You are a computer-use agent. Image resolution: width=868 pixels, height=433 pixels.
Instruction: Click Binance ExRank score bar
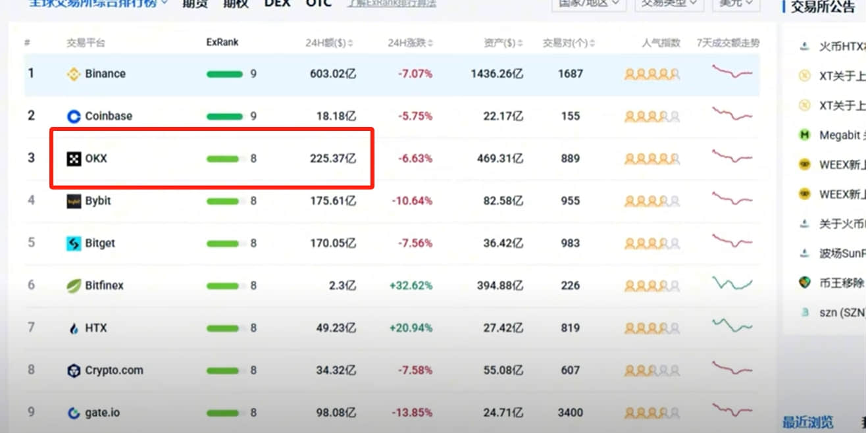(224, 74)
